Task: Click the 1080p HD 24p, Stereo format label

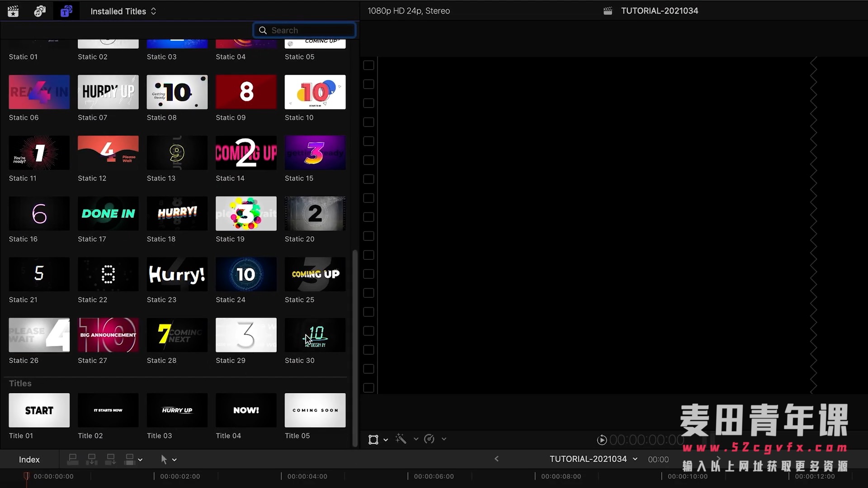Action: [x=409, y=11]
